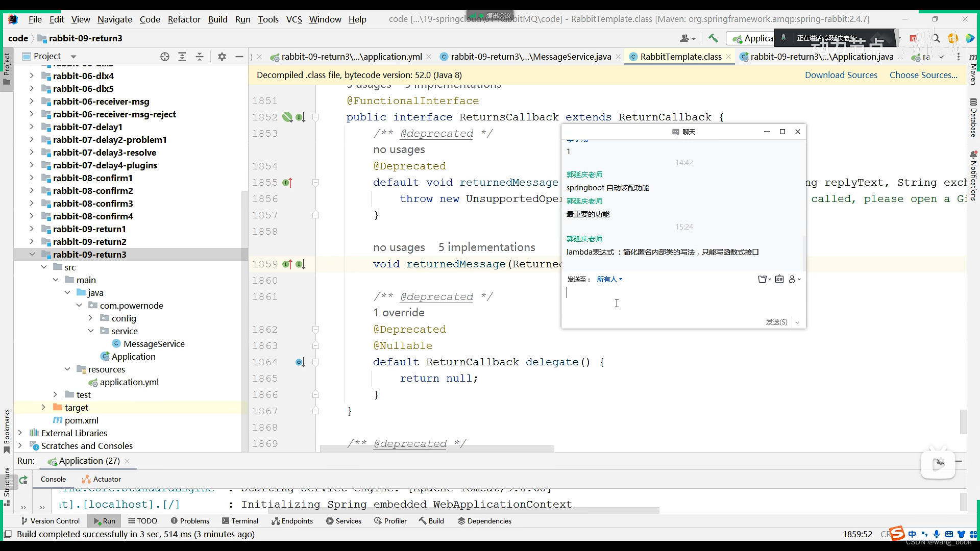Click the editor horizontal scrollbar
980x551 pixels.
click(436, 449)
